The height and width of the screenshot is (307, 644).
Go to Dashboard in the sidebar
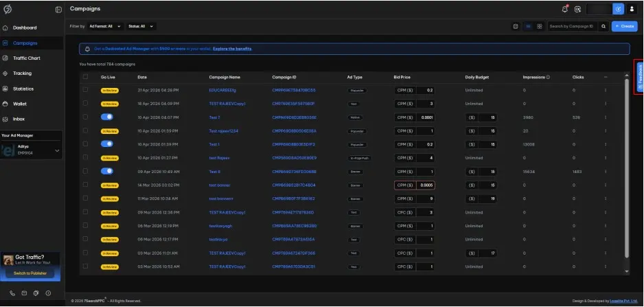pyautogui.click(x=25, y=28)
